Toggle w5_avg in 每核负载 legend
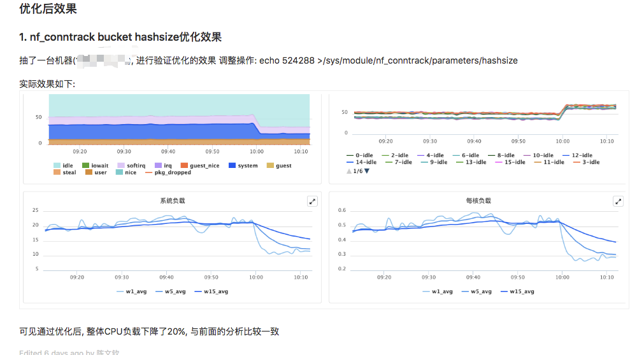Screen dimensions: 644x355 pyautogui.click(x=476, y=291)
